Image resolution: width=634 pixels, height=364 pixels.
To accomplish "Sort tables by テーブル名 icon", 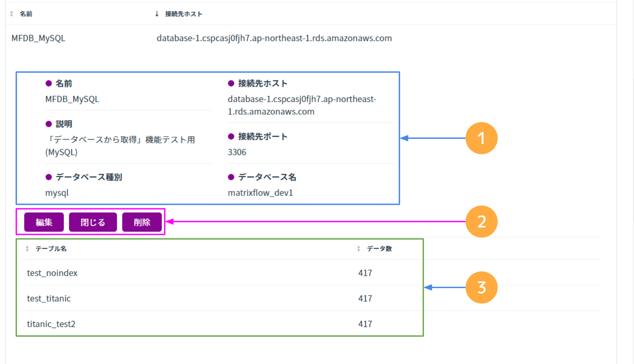I will click(27, 249).
